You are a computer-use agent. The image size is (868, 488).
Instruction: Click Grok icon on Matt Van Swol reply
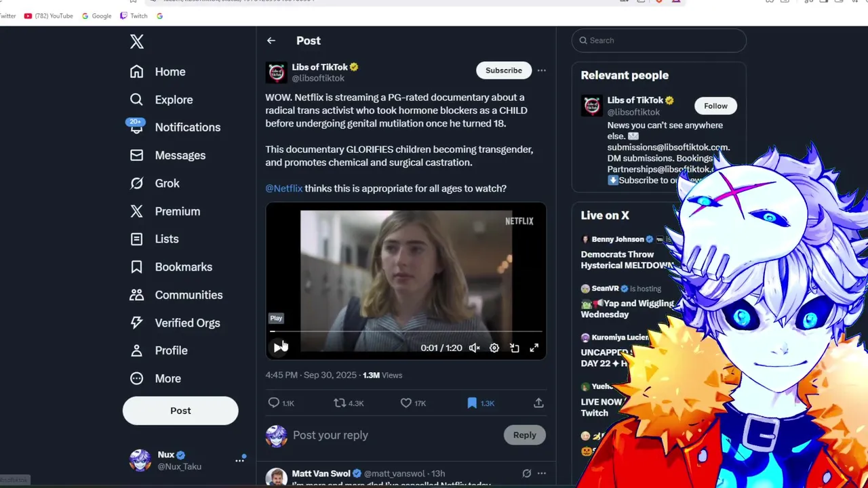click(x=526, y=474)
